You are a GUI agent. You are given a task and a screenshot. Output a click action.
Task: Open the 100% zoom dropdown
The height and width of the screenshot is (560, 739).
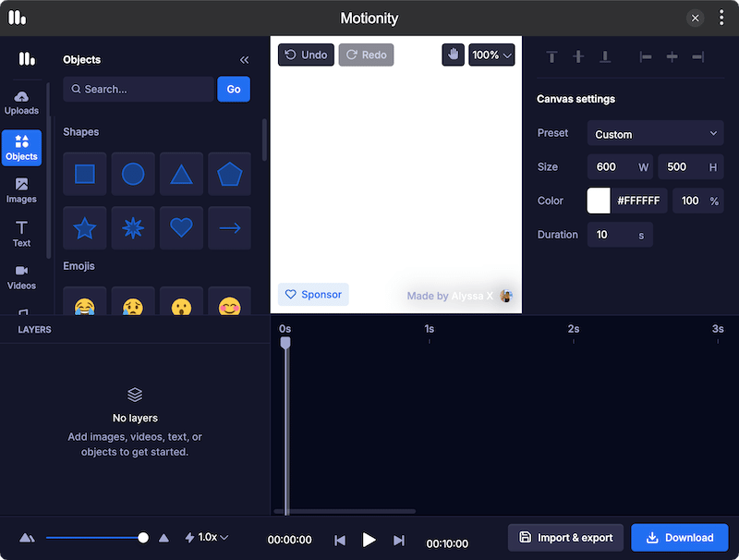click(491, 55)
